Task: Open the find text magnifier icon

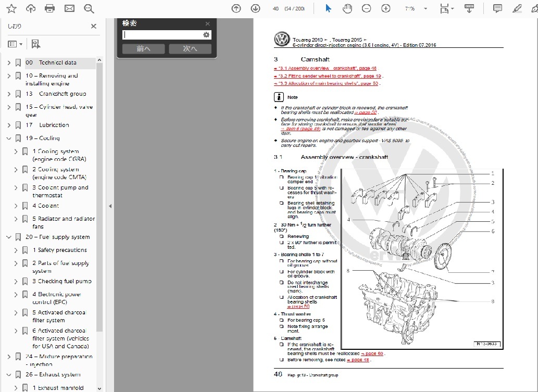Action: tap(89, 8)
